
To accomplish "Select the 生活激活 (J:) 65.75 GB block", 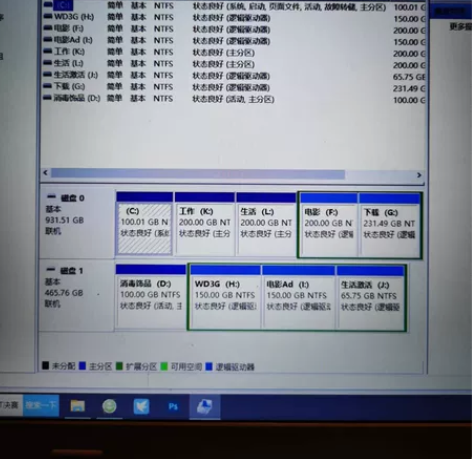I will click(x=371, y=297).
